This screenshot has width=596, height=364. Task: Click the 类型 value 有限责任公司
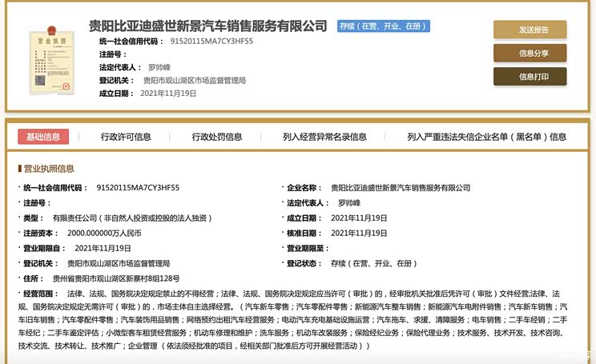(x=132, y=218)
